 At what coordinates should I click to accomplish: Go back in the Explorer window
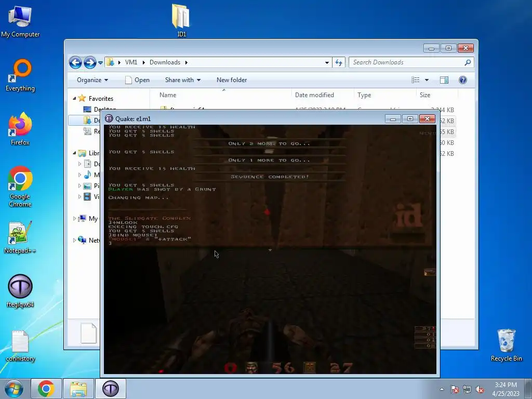75,62
